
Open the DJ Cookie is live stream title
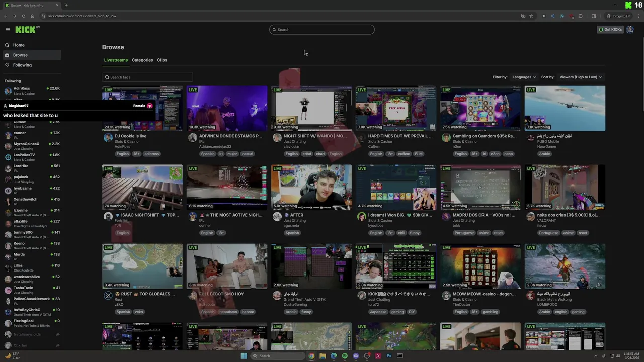point(130,136)
